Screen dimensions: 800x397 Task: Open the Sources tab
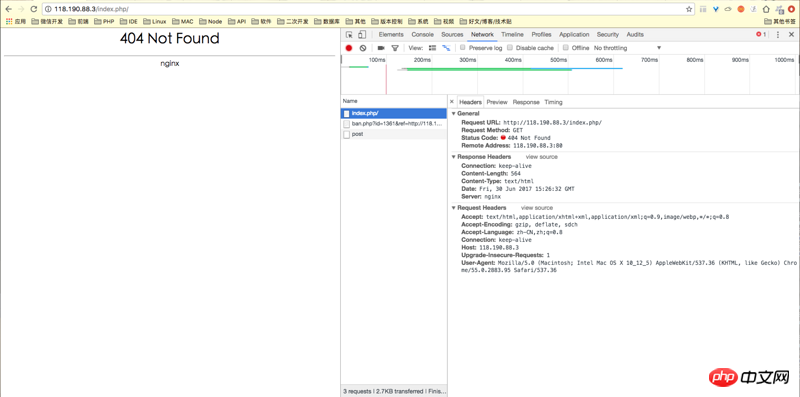point(452,35)
